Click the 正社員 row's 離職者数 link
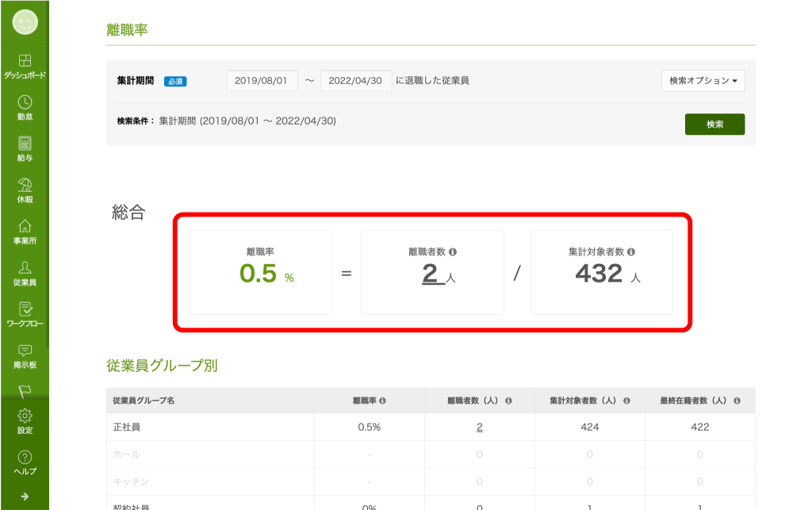 pos(480,428)
